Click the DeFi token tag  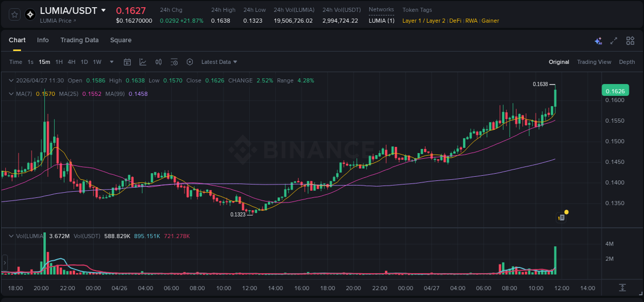click(x=455, y=21)
